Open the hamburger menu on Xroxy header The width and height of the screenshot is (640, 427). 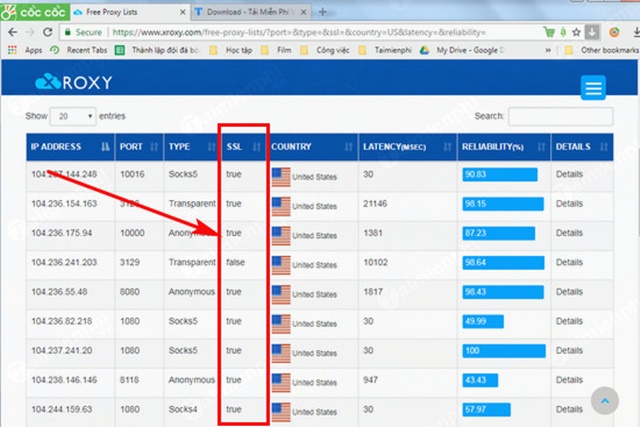click(x=594, y=88)
